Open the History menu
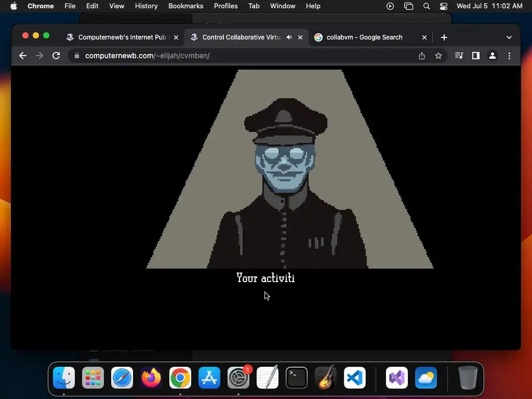Screen dimensions: 532x399 click(146, 6)
